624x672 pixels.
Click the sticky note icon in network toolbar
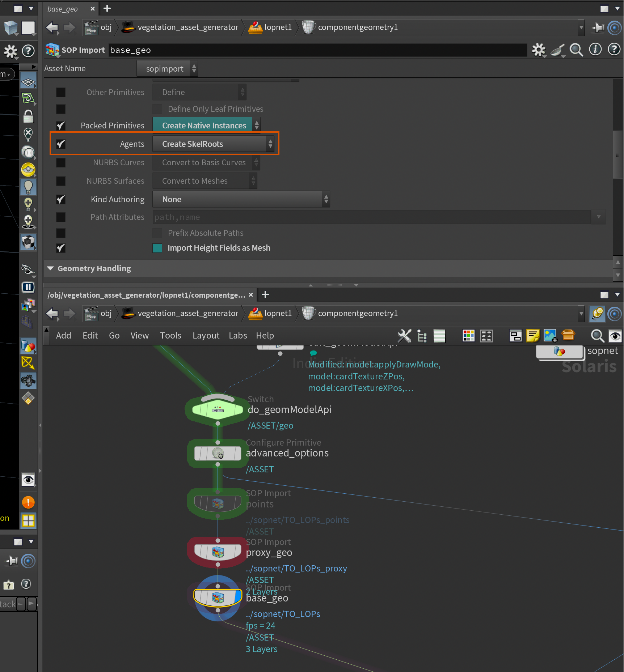coord(533,336)
